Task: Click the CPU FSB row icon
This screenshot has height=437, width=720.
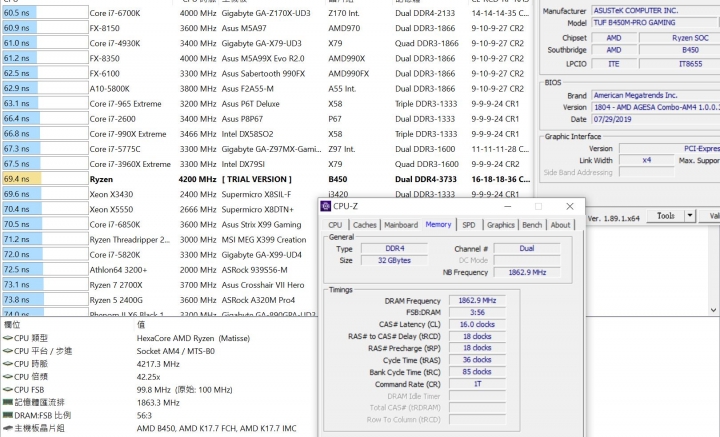Action: [7, 389]
